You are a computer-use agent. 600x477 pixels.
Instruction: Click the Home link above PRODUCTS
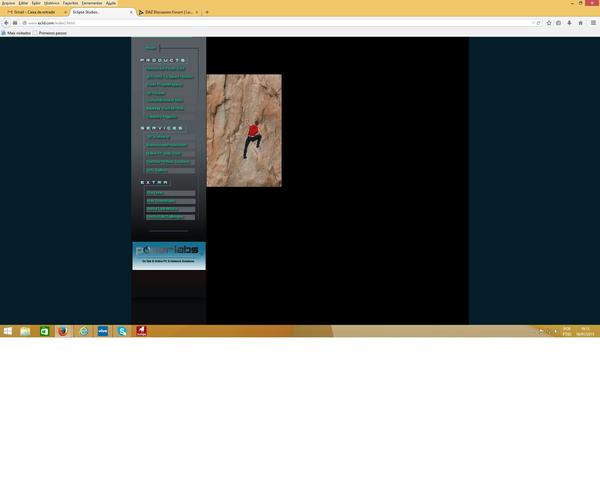click(x=151, y=48)
